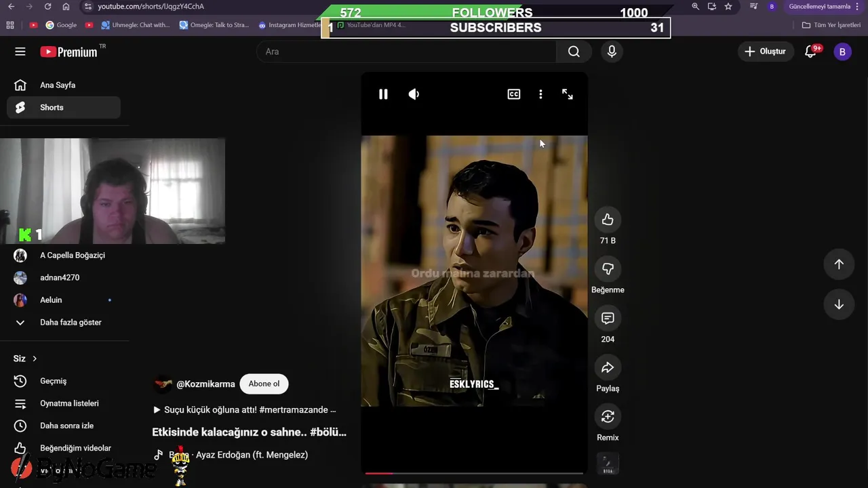Open the A Capella Boğaziçi subscription
868x488 pixels.
(64, 256)
